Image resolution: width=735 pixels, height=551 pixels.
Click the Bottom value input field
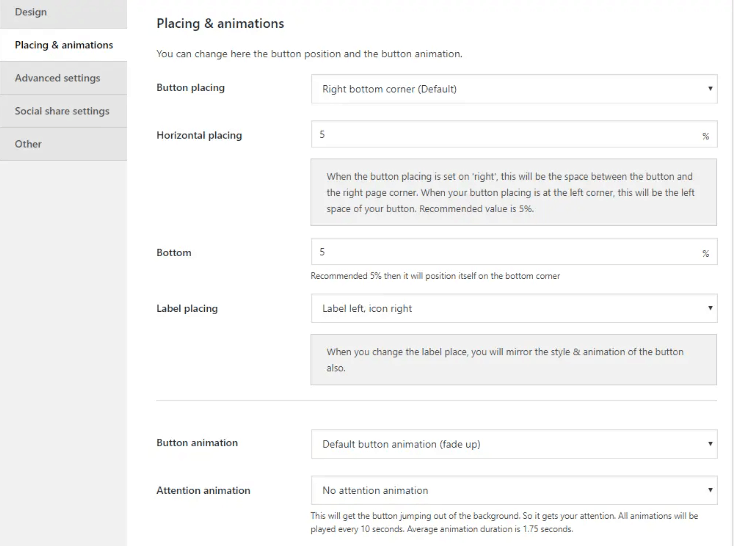(x=514, y=252)
